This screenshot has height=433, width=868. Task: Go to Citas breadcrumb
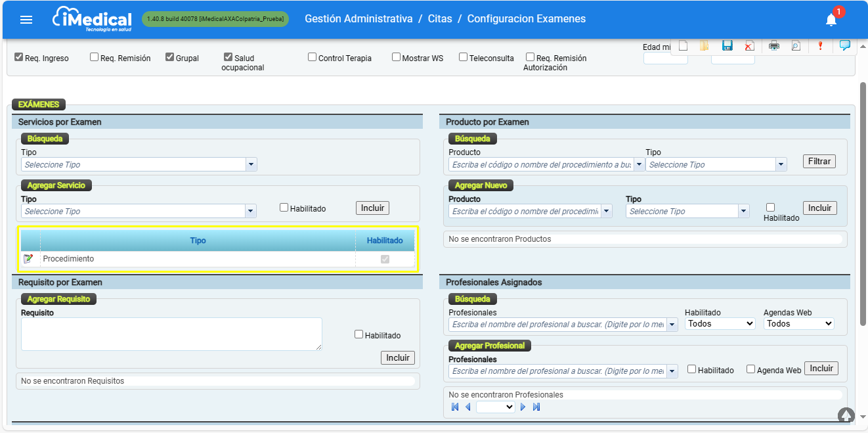click(x=440, y=19)
